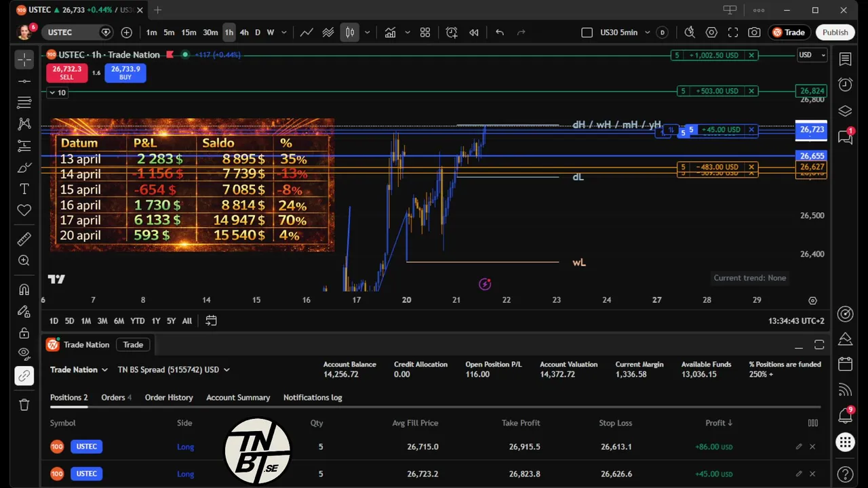The width and height of the screenshot is (868, 488).
Task: Select the ruler measure tool
Action: (x=24, y=239)
